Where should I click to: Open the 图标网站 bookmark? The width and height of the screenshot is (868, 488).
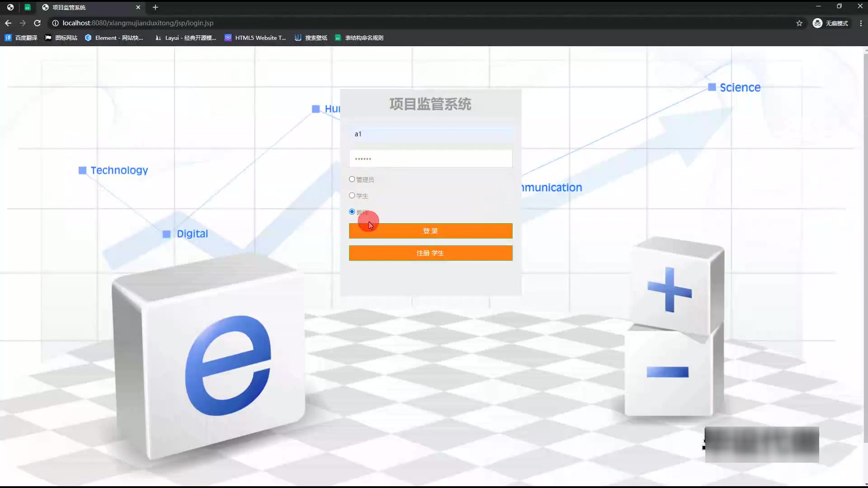[61, 38]
